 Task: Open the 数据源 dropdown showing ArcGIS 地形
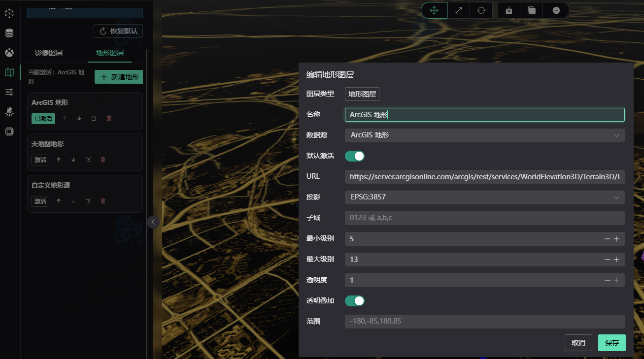coord(484,135)
